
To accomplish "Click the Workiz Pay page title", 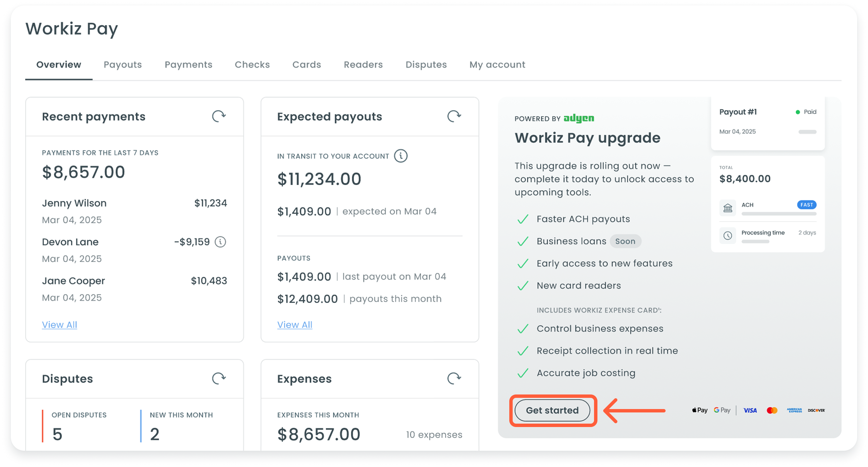I will [x=72, y=29].
